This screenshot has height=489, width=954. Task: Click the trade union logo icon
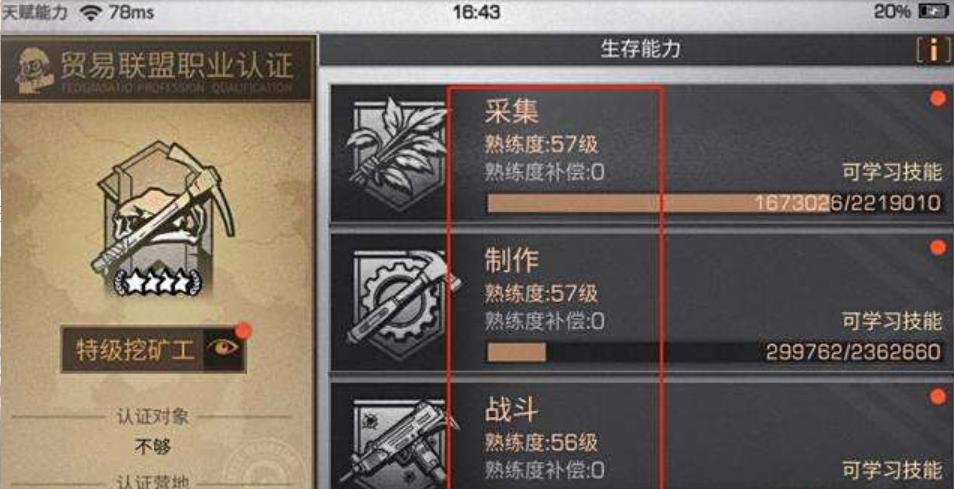pos(33,69)
